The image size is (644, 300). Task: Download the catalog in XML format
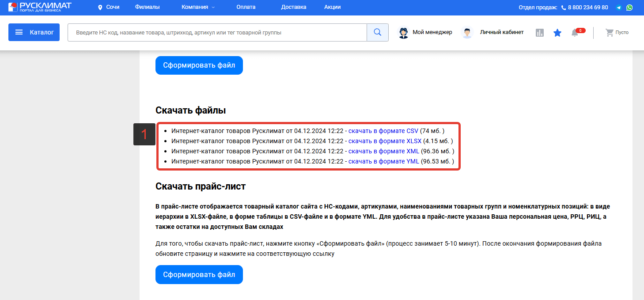[x=384, y=151]
